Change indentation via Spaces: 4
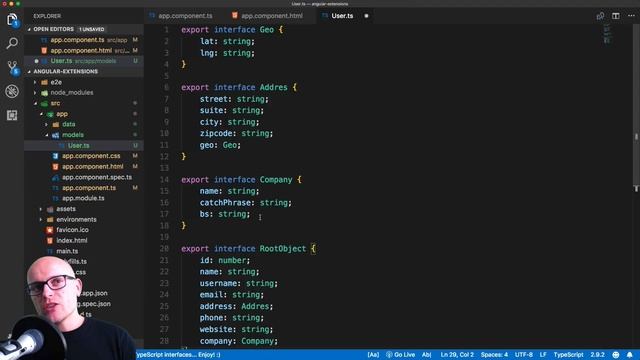Image resolution: width=640 pixels, height=360 pixels. click(494, 355)
